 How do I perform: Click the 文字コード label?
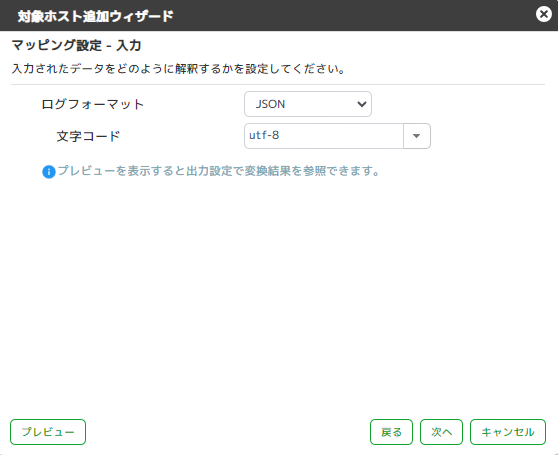[88, 136]
